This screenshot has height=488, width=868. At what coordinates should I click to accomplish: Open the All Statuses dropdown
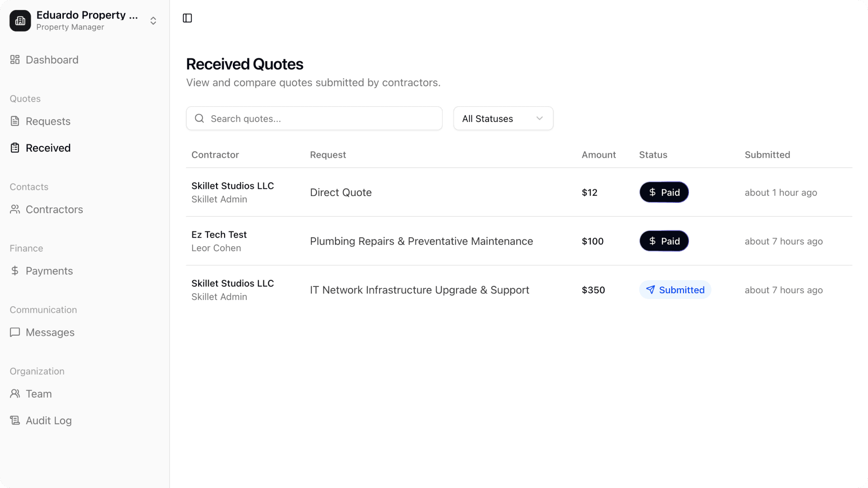tap(503, 118)
